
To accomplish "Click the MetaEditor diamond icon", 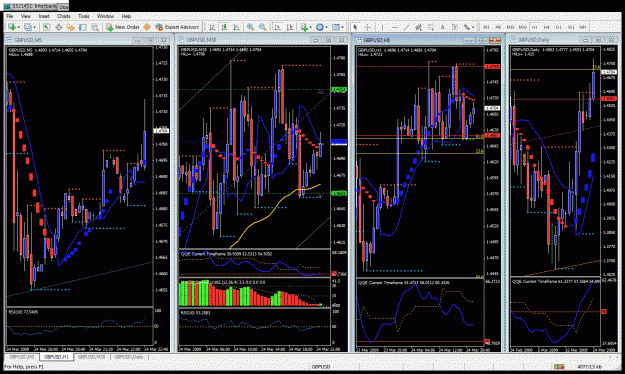I will (x=147, y=27).
